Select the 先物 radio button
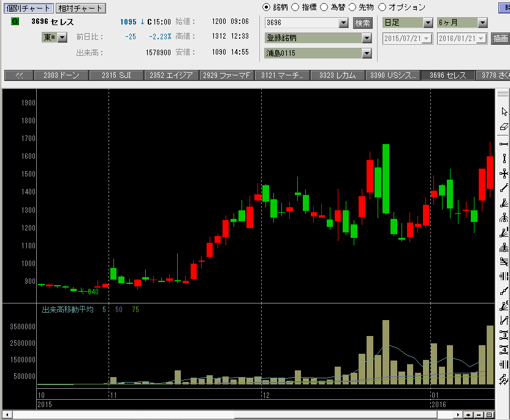The image size is (510, 420). [352, 7]
